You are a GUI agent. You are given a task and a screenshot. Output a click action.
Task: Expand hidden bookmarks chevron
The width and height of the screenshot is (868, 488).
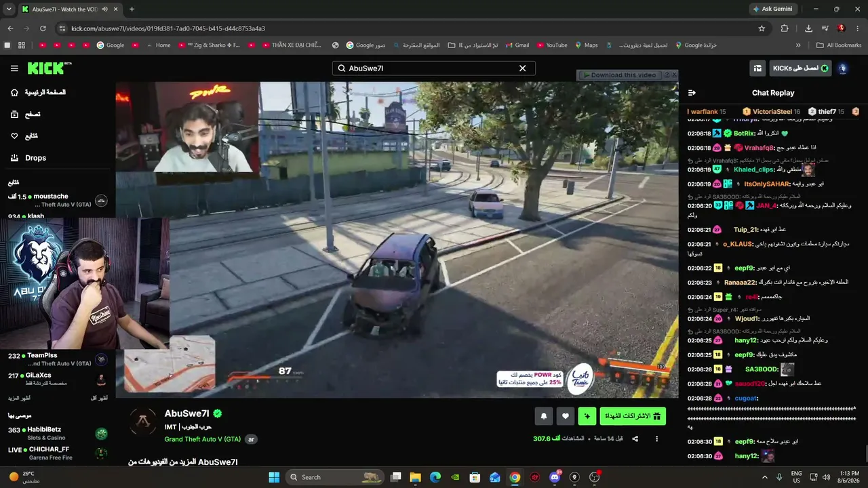(798, 45)
